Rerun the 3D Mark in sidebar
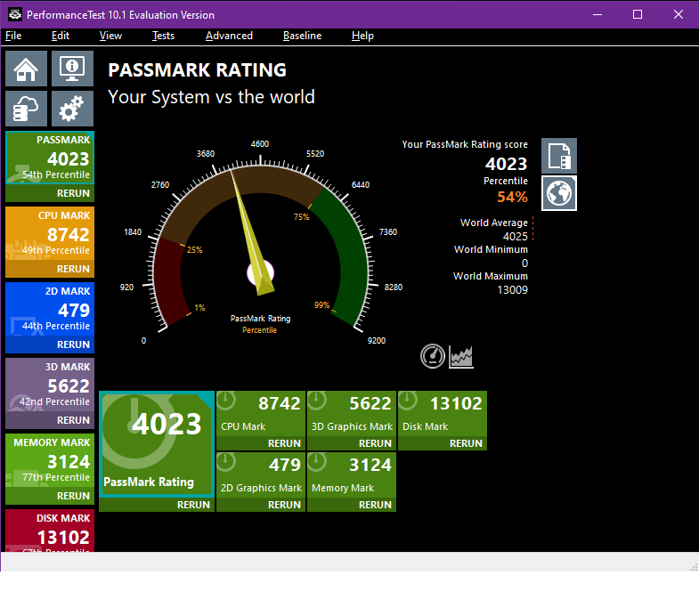This screenshot has width=699, height=616. tap(50, 420)
